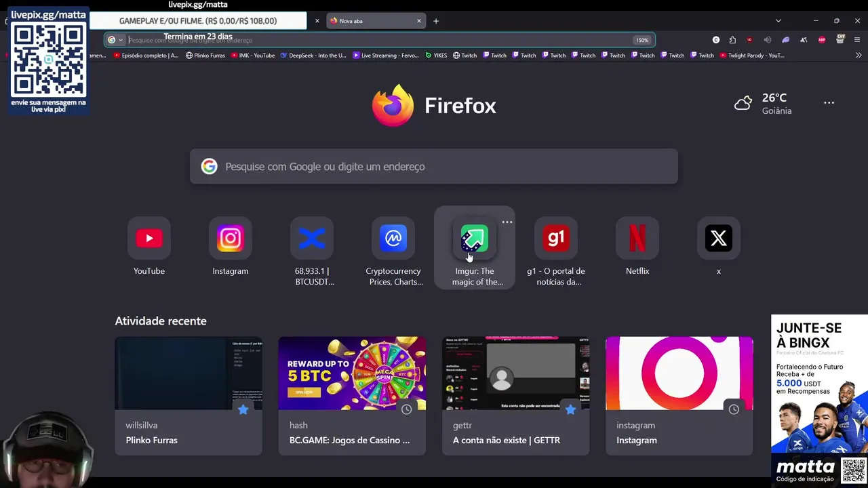868x488 pixels.
Task: Click the Atividade recente heading
Action: pyautogui.click(x=161, y=321)
